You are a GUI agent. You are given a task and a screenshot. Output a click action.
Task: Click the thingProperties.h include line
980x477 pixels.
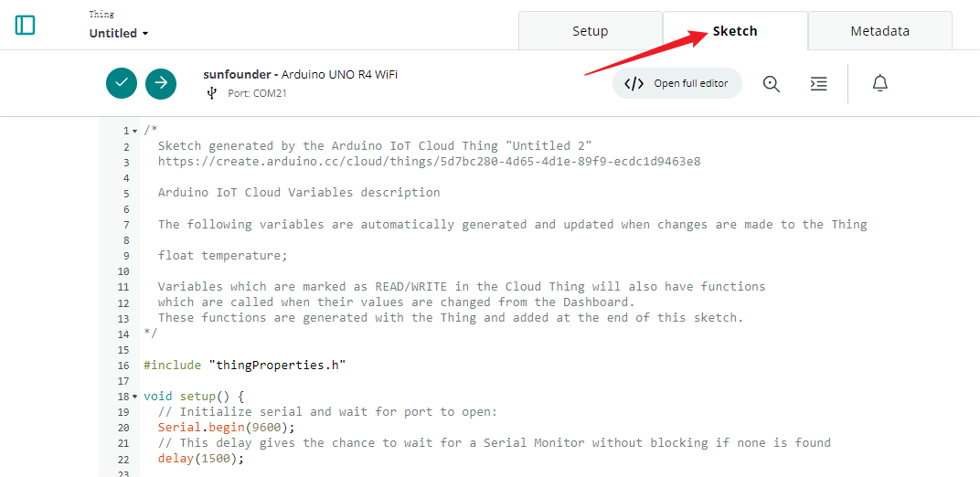[244, 366]
